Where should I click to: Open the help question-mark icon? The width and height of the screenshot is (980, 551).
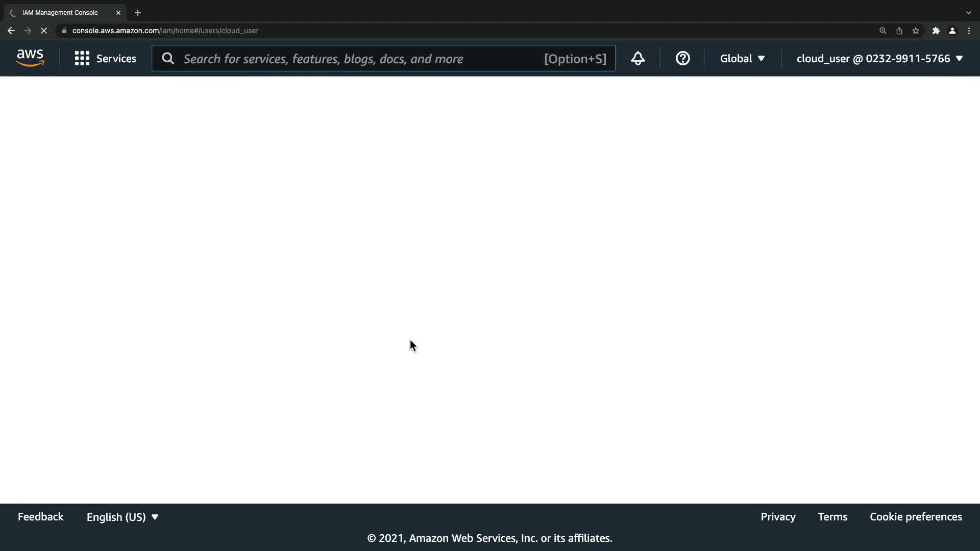tap(682, 59)
